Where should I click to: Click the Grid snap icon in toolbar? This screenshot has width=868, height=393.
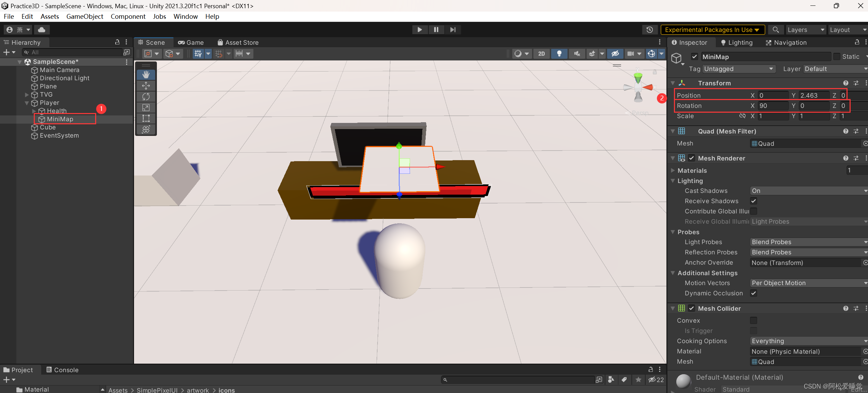[219, 53]
